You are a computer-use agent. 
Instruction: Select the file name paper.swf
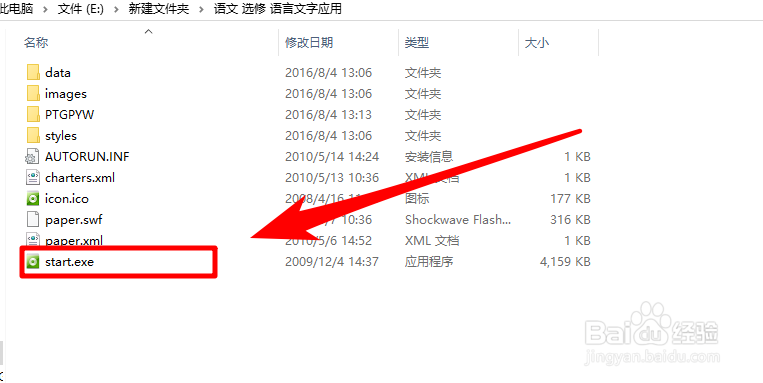(x=74, y=219)
